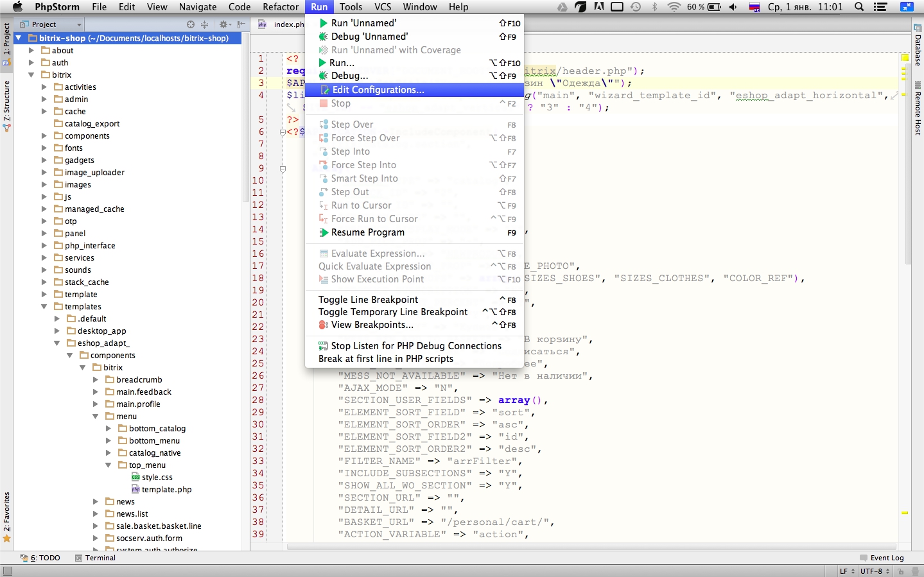Click the TODO tool window icon
Image resolution: width=924 pixels, height=577 pixels.
click(24, 558)
